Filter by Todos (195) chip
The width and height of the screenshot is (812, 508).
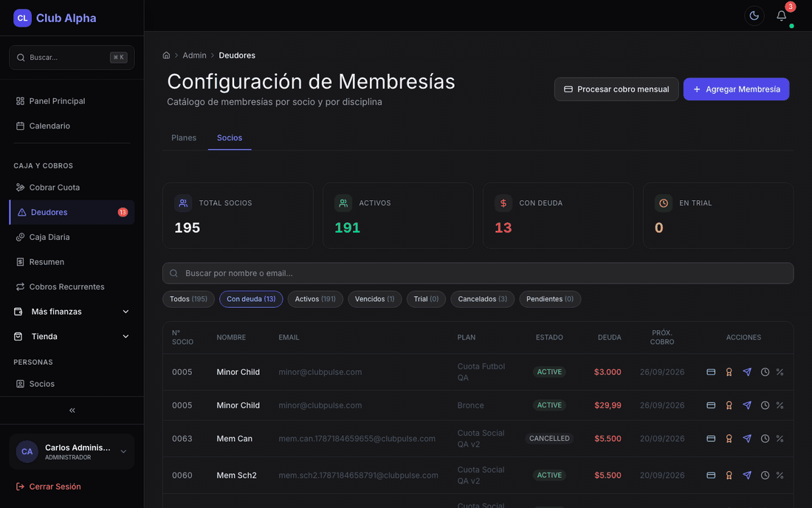[188, 299]
